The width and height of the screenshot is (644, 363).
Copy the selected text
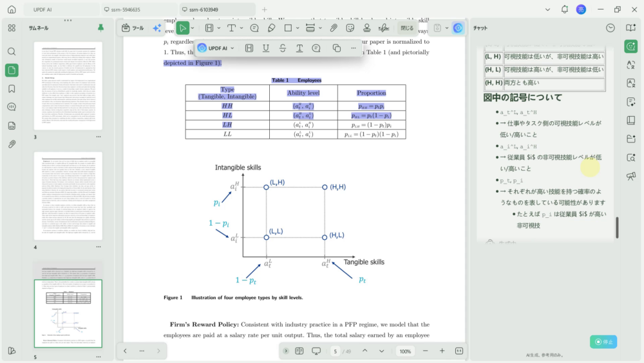(337, 48)
